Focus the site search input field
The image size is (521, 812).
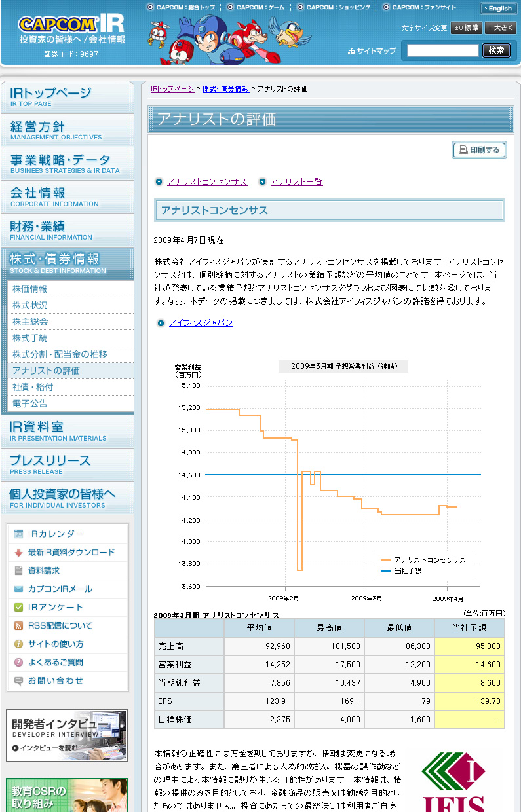[443, 50]
